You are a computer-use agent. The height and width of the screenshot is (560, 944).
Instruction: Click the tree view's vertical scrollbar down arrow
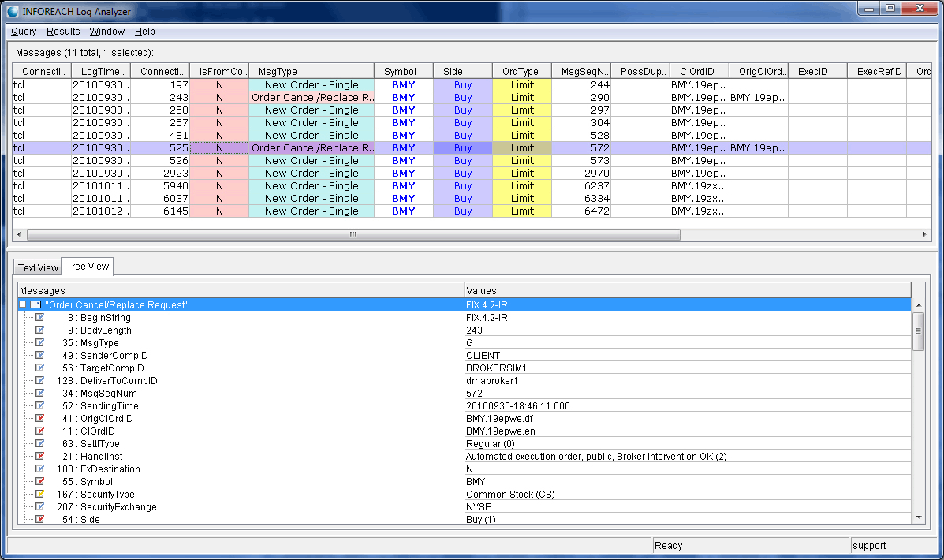tap(918, 517)
